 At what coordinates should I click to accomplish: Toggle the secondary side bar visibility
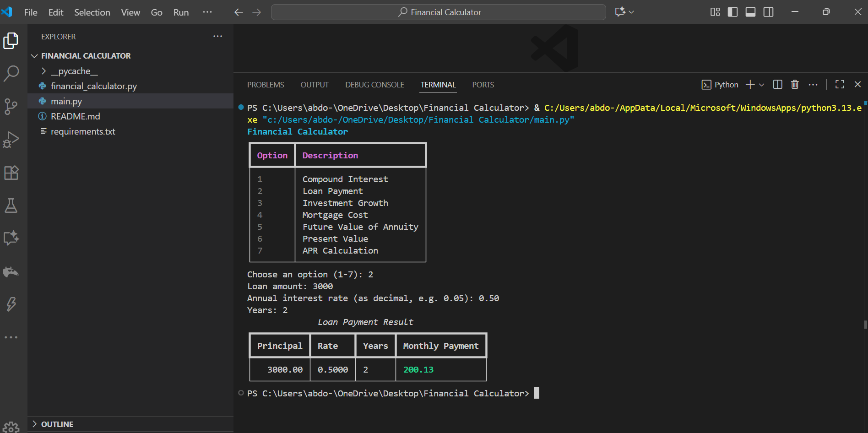(x=769, y=12)
